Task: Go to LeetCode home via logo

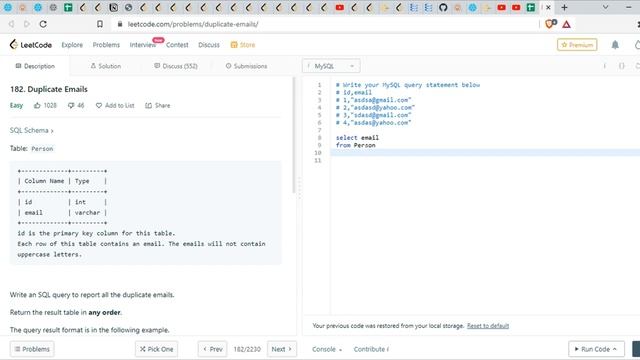Action: click(x=31, y=44)
